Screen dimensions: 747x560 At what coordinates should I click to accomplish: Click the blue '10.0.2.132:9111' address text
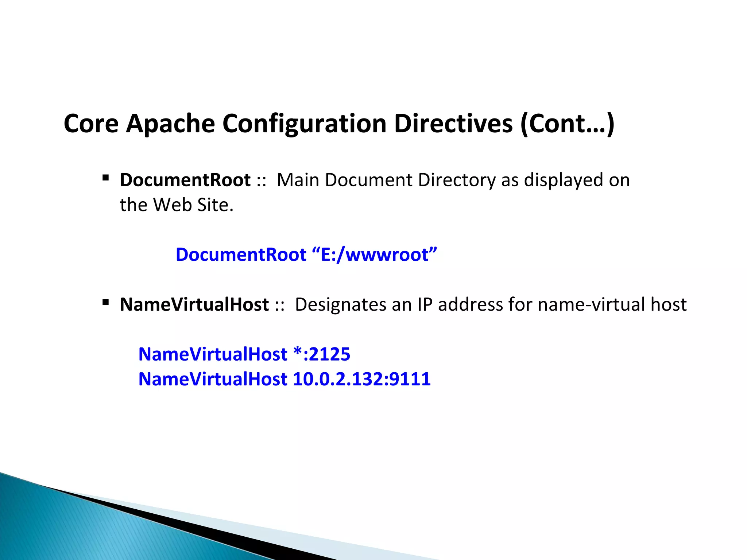pyautogui.click(x=361, y=379)
